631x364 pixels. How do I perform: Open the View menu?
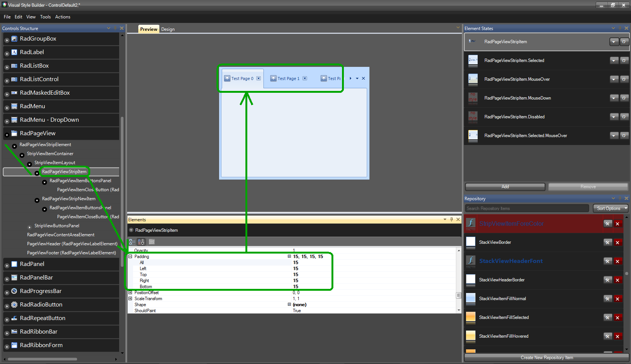click(31, 17)
